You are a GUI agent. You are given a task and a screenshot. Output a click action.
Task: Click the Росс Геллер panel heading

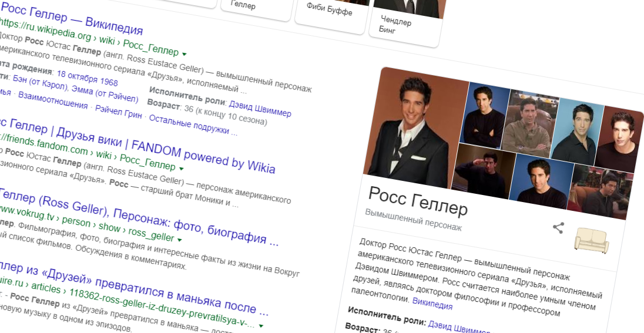(x=417, y=201)
